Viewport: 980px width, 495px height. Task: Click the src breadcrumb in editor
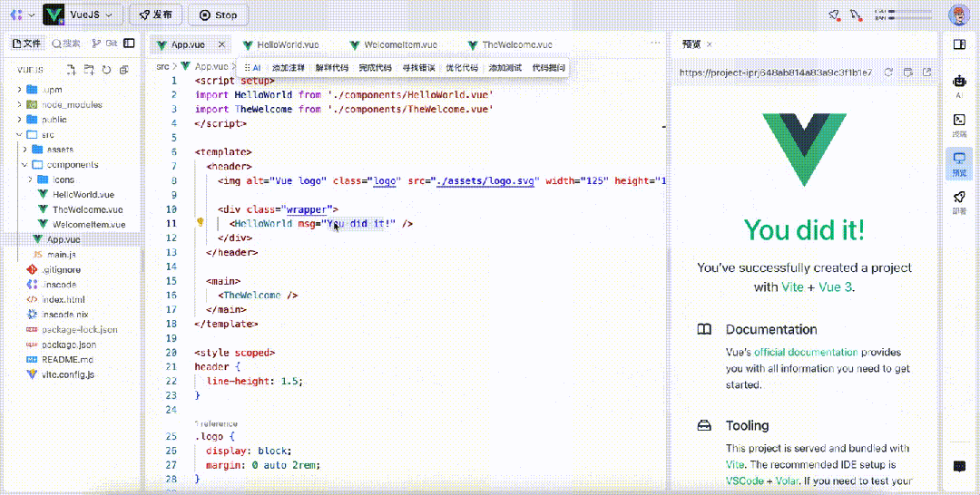coord(162,66)
